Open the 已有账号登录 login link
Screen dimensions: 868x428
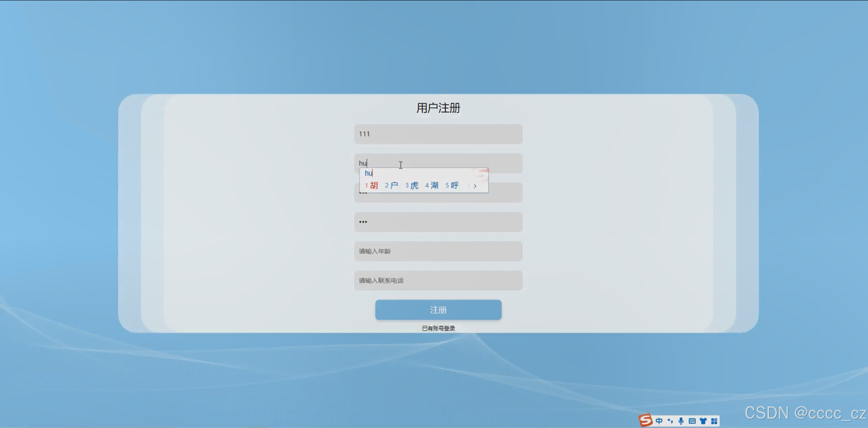point(438,328)
